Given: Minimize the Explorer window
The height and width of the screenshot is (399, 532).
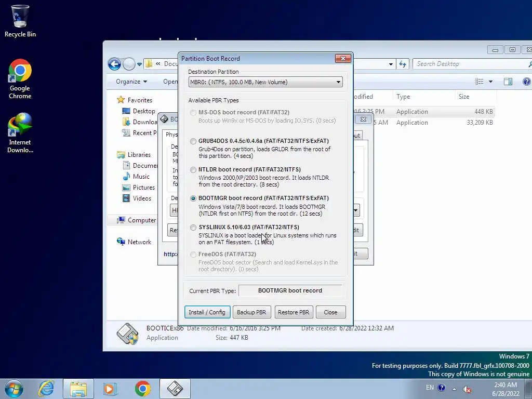Looking at the screenshot, I should (495, 50).
